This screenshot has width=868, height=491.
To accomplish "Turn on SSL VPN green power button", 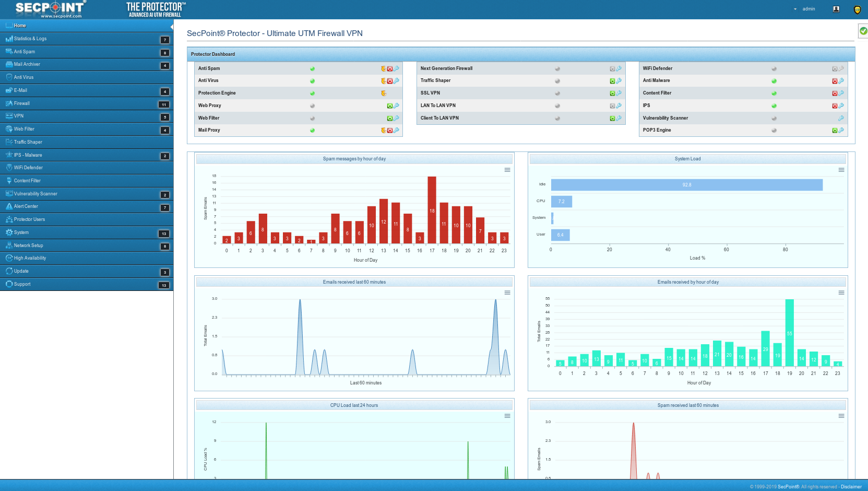I will coord(612,93).
